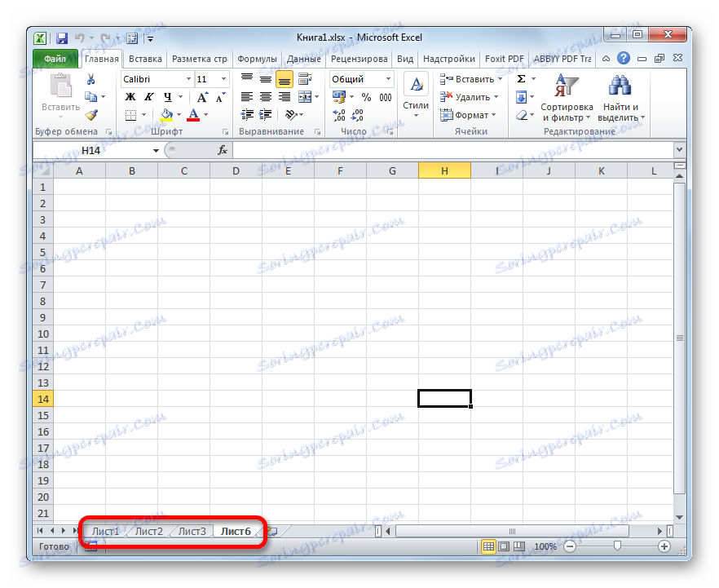Decrease decimal places icon
The height and width of the screenshot is (588, 719).
pos(358,115)
